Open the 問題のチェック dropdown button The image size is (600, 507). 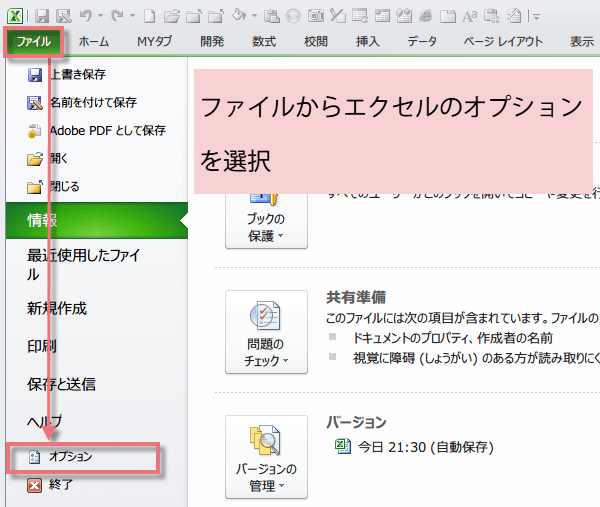(266, 332)
